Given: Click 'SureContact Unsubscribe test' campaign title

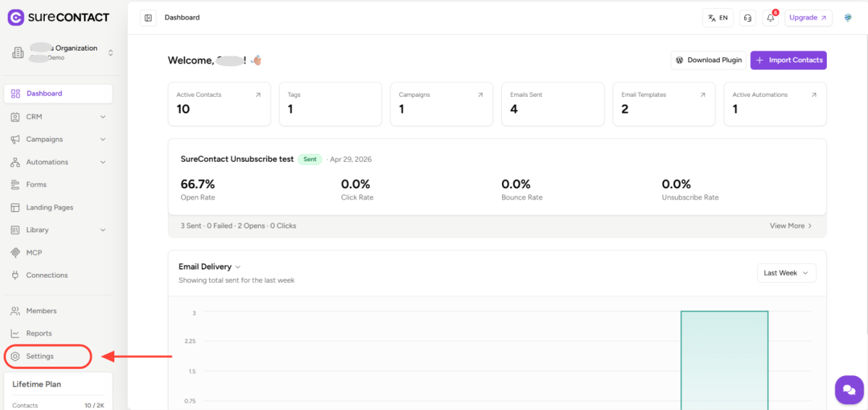Looking at the screenshot, I should [237, 159].
